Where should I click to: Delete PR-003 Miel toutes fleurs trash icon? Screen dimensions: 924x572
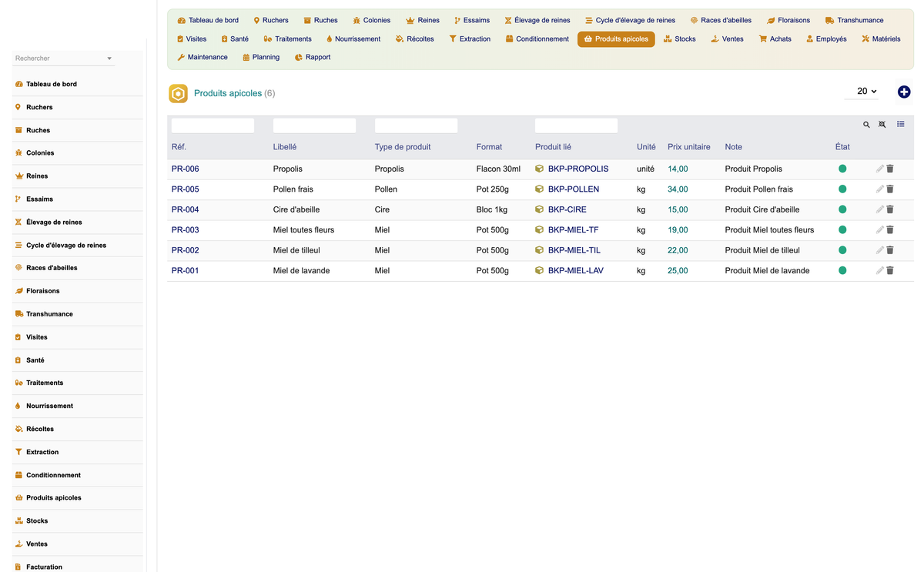(x=890, y=230)
